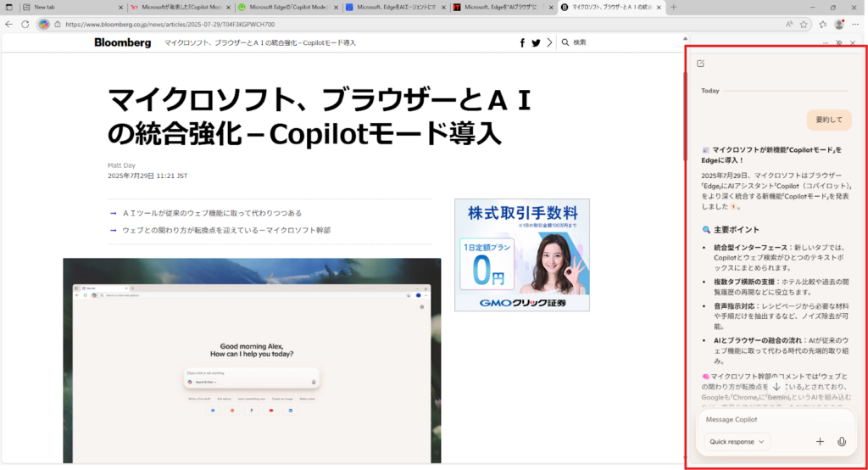
Task: View site information lock icon
Action: click(x=58, y=25)
